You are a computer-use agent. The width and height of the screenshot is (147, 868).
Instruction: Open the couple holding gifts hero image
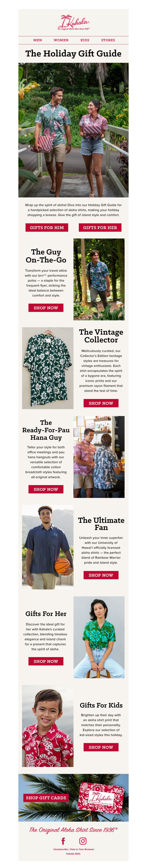point(73,130)
